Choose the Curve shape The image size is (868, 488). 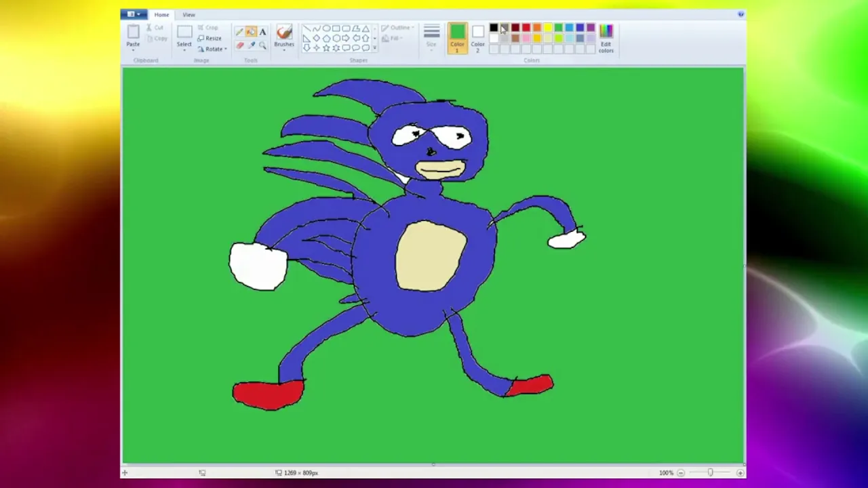(317, 28)
